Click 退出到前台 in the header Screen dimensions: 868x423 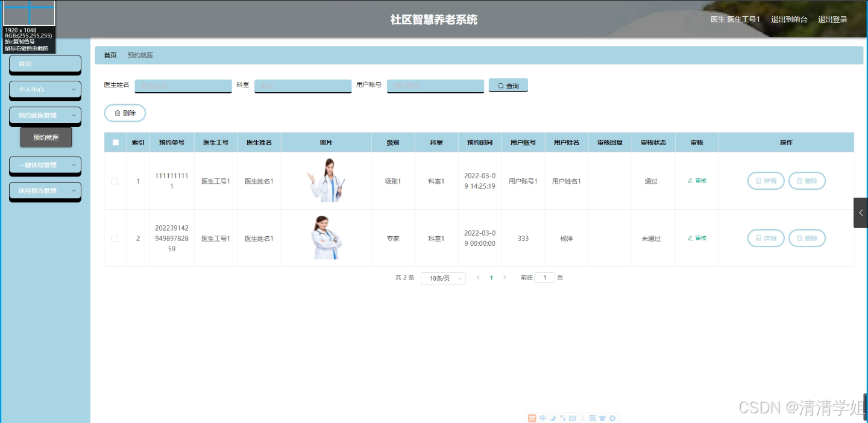tap(789, 19)
